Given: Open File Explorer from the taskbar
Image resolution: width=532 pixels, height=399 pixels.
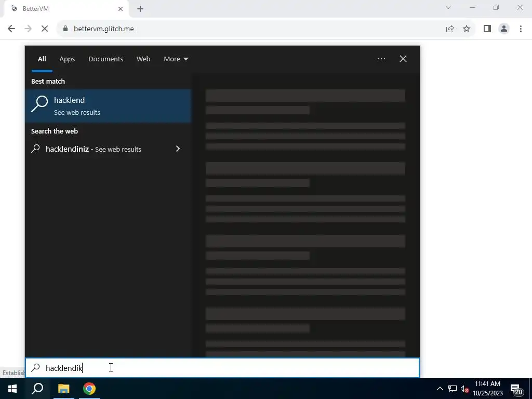Looking at the screenshot, I should 63,389.
